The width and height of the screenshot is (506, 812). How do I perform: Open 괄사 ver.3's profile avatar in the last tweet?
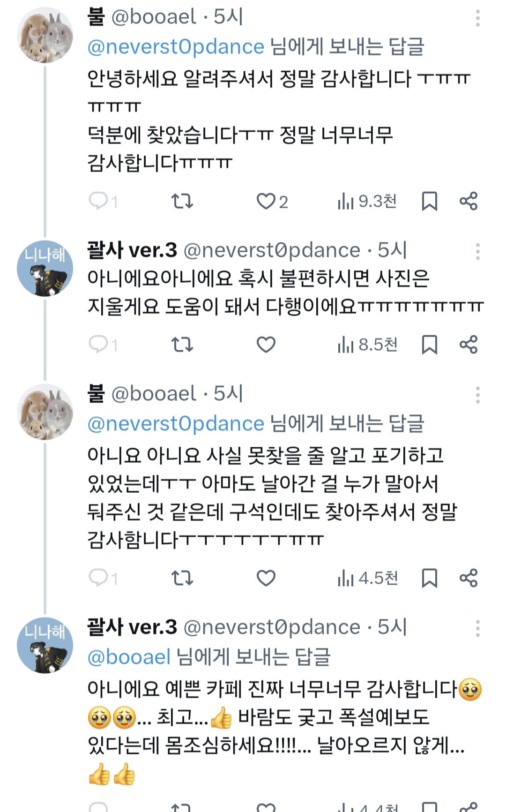coord(45,645)
